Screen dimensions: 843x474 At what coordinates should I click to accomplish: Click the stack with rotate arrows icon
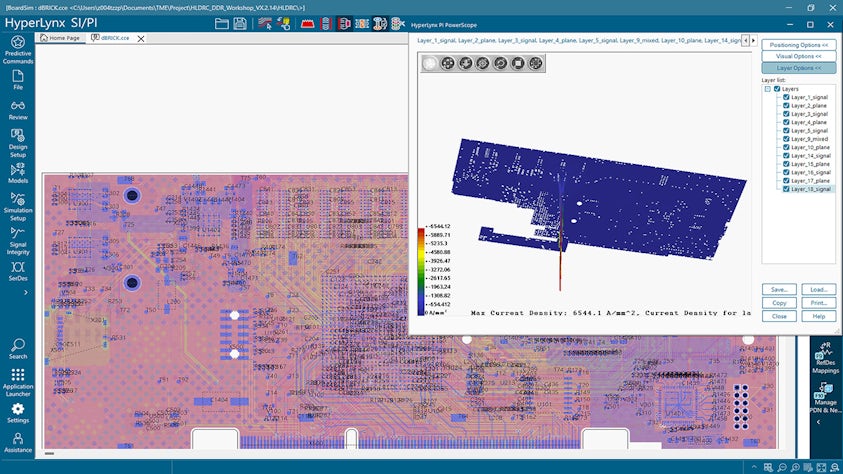pyautogui.click(x=380, y=23)
